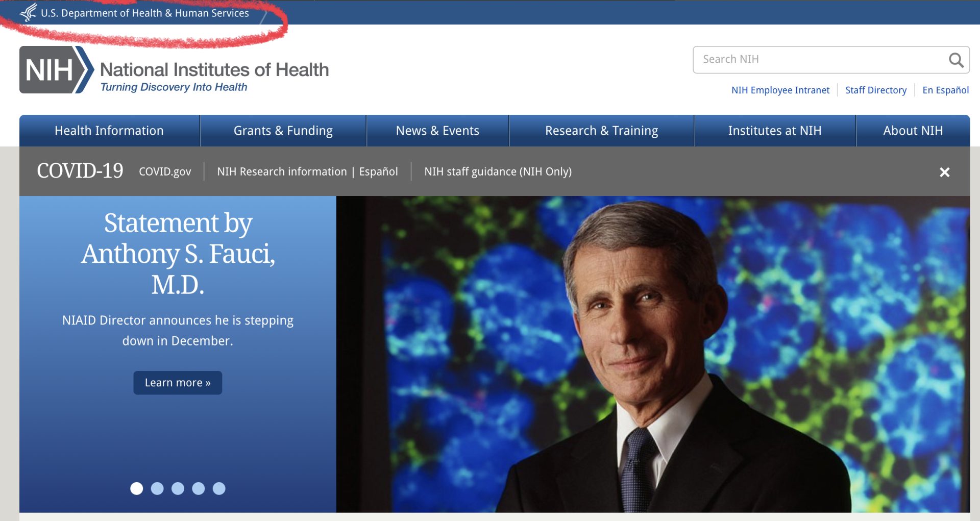The height and width of the screenshot is (521, 980).
Task: Open NIH Research information link
Action: (282, 171)
